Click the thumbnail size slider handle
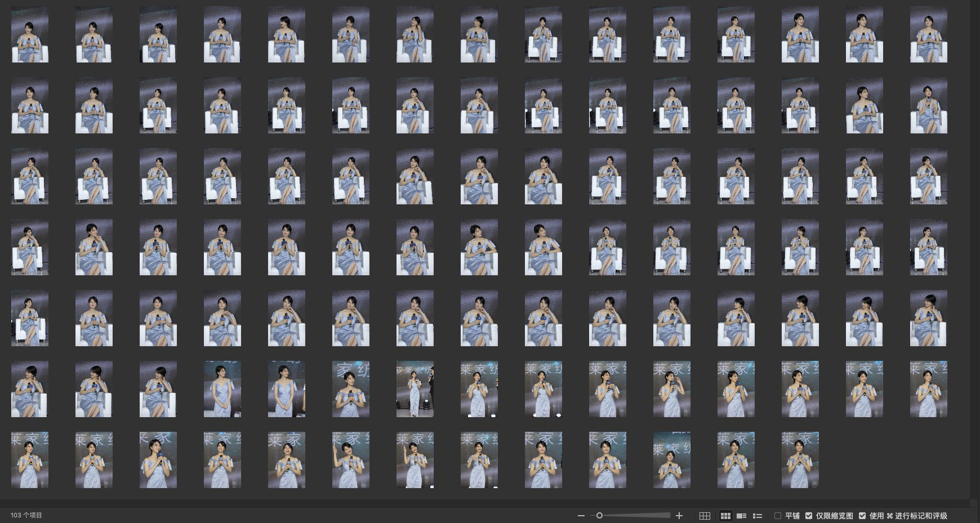 [x=599, y=516]
